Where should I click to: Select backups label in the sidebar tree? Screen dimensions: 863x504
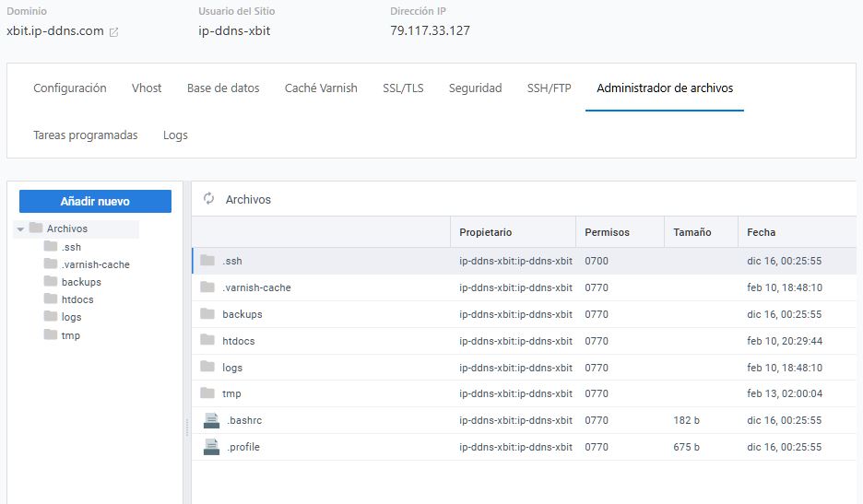point(81,282)
